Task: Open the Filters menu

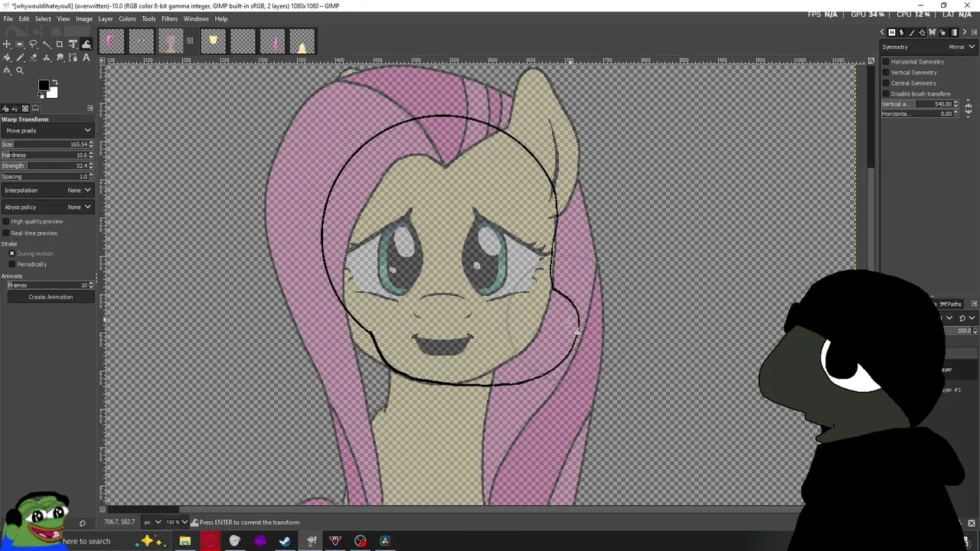Action: point(169,18)
